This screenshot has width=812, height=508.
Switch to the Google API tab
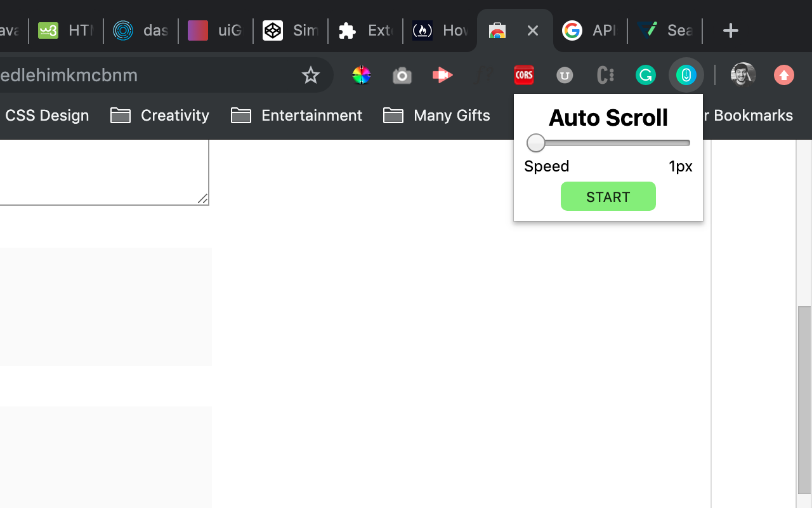[x=590, y=30]
